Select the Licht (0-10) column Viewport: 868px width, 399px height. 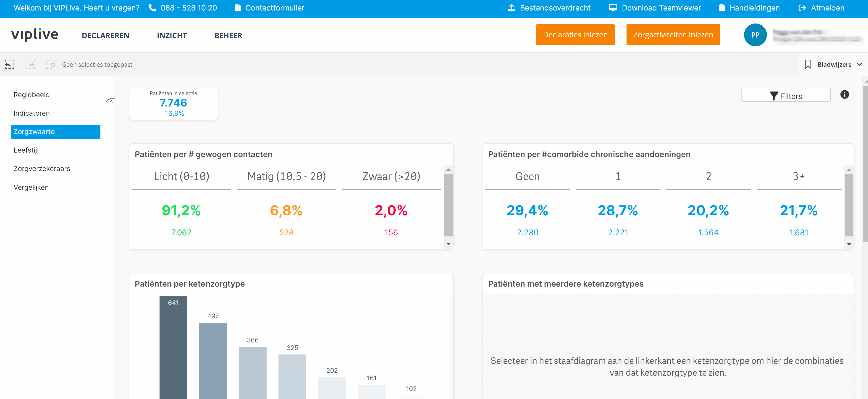point(181,176)
